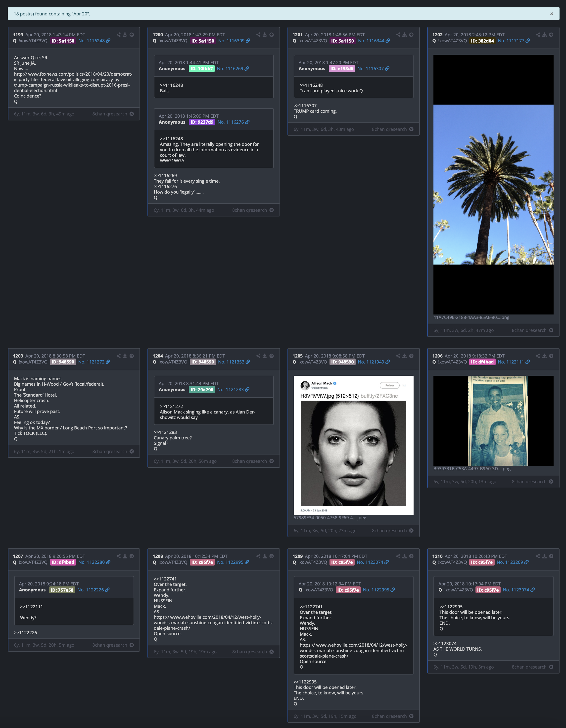Click the ID: 10fbb7 badge
Image resolution: width=566 pixels, height=728 pixels.
(x=201, y=69)
